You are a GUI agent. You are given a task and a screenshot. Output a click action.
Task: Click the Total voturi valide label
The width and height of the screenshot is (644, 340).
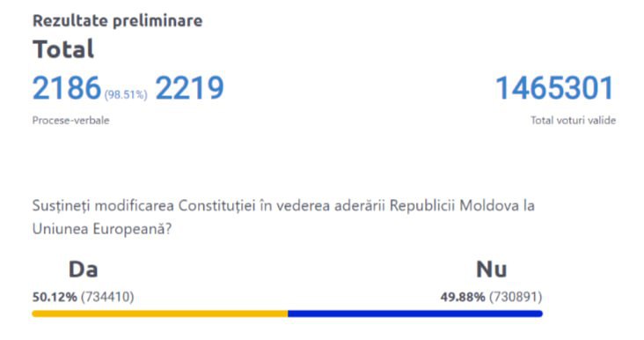tap(574, 121)
